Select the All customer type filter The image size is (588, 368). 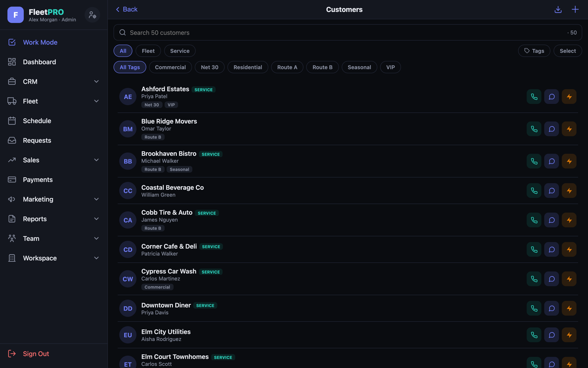click(x=123, y=51)
